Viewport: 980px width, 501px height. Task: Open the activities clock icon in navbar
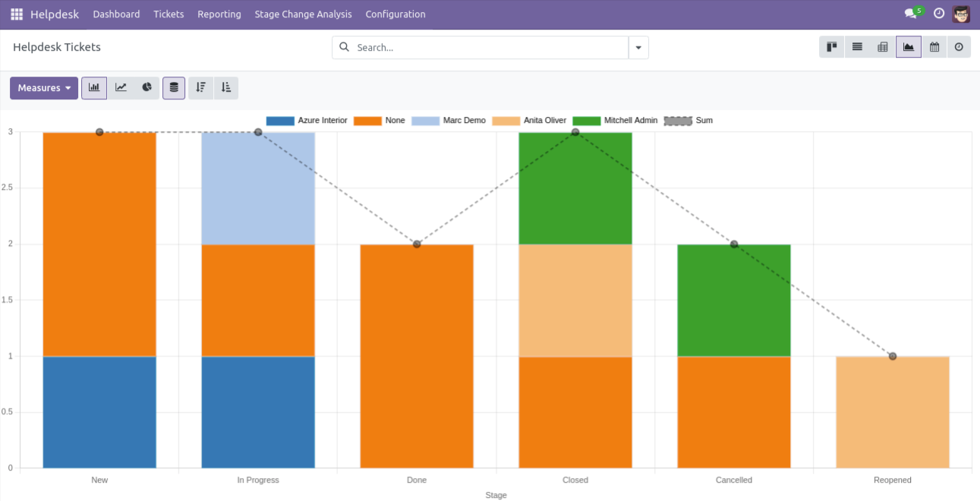939,14
